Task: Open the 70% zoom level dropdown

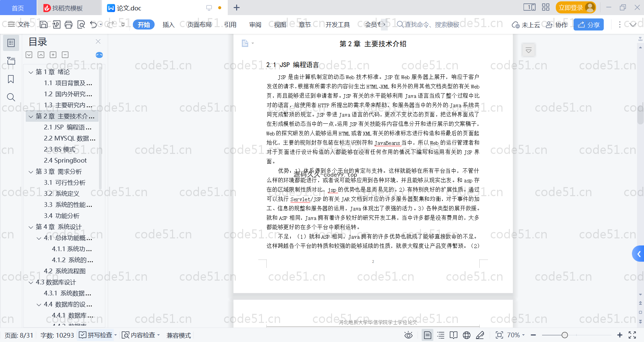Action: [x=516, y=335]
